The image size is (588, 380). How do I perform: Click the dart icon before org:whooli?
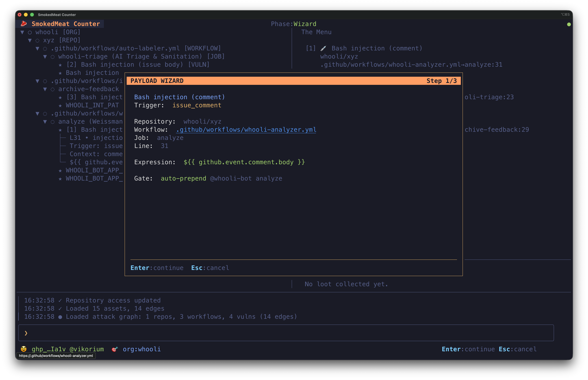click(115, 349)
